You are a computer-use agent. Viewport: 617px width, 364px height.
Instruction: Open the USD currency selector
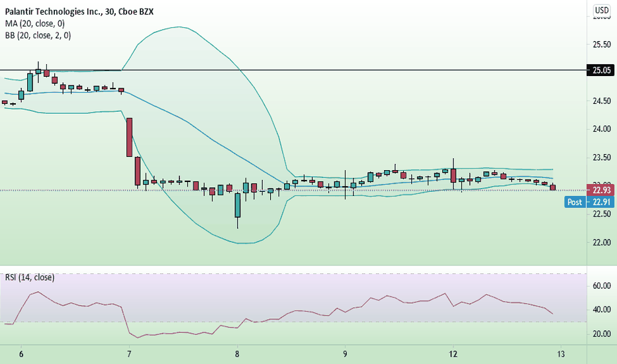coord(602,10)
